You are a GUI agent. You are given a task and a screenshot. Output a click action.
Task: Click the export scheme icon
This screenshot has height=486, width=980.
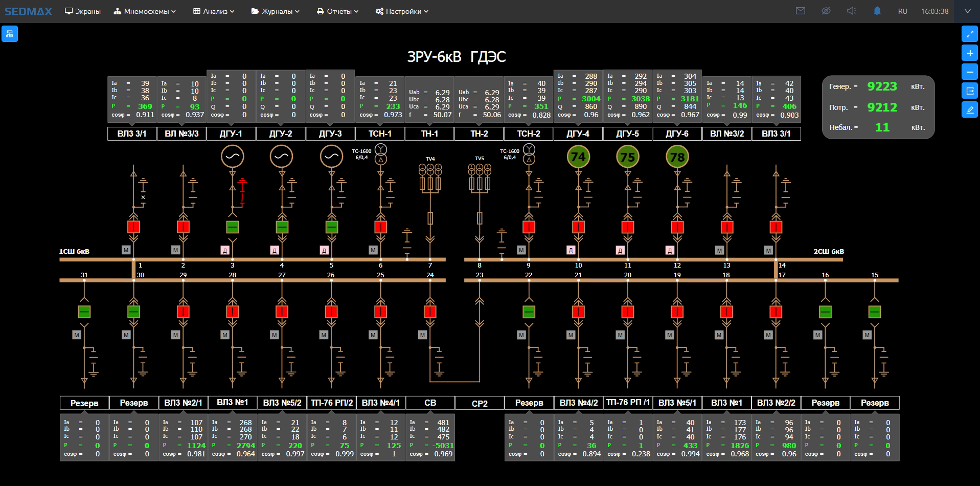969,91
